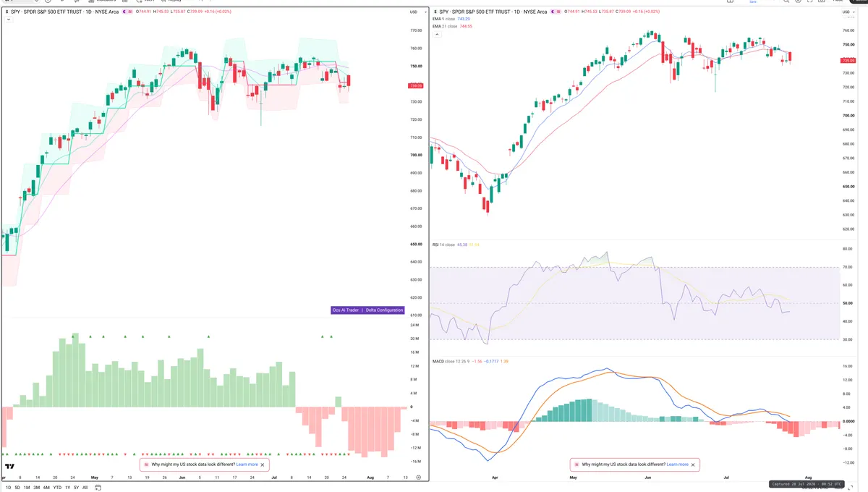Open the left chart's time axis settings gear

[418, 478]
